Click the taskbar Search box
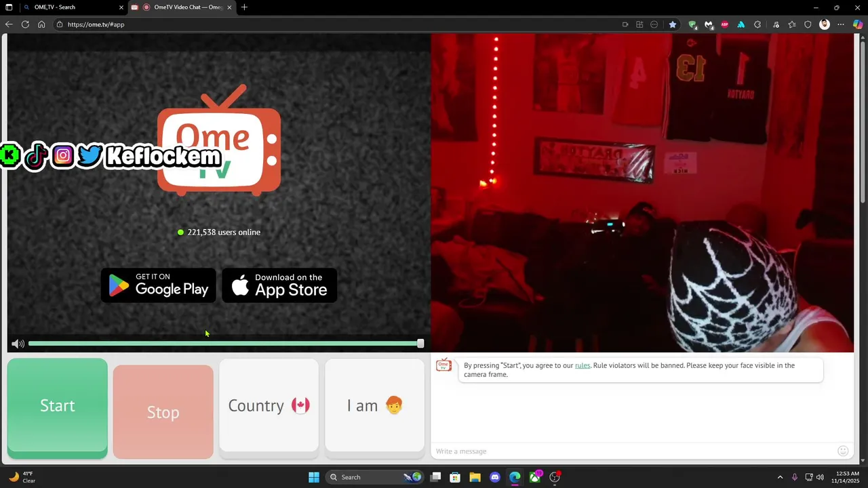This screenshot has height=488, width=868. 376,477
